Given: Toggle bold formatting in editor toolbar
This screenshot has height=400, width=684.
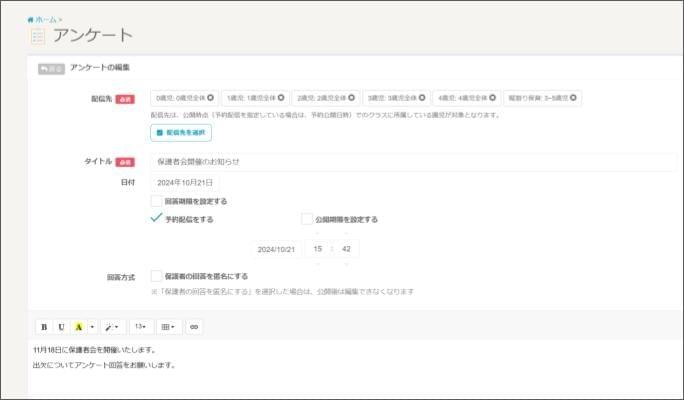Looking at the screenshot, I should [43, 326].
